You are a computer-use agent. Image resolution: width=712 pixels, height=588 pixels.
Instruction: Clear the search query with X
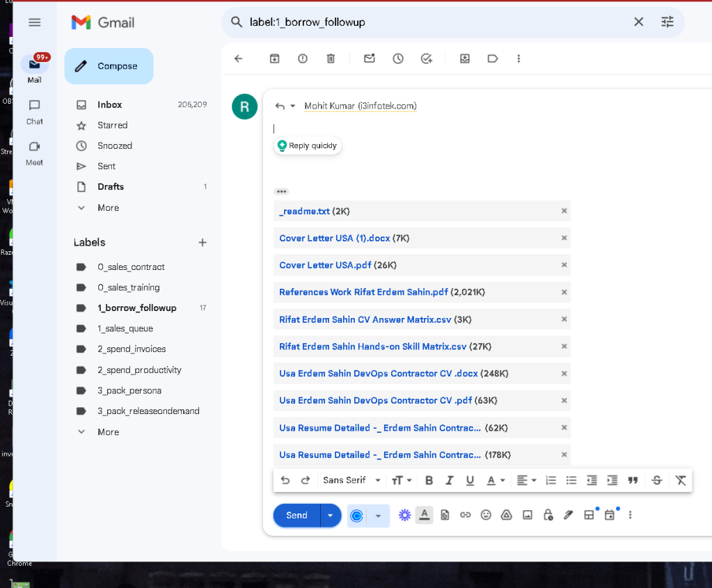(x=638, y=22)
